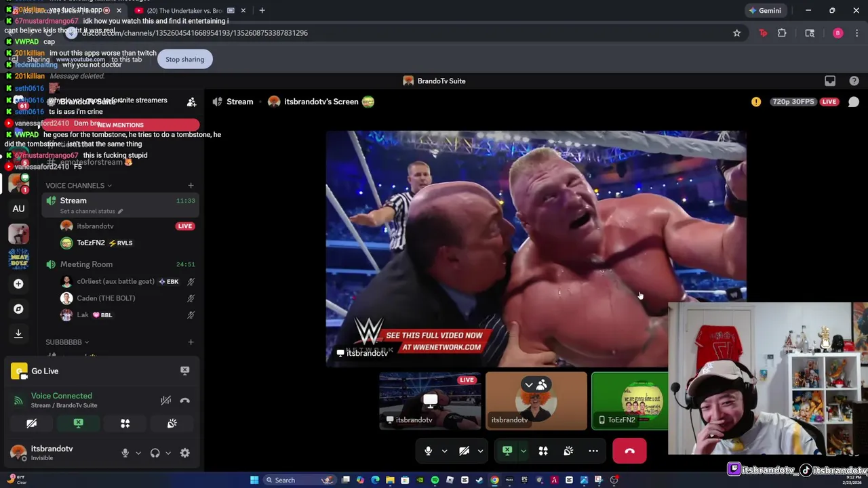This screenshot has width=868, height=488.
Task: Open Discord inbox icon
Action: [x=830, y=81]
